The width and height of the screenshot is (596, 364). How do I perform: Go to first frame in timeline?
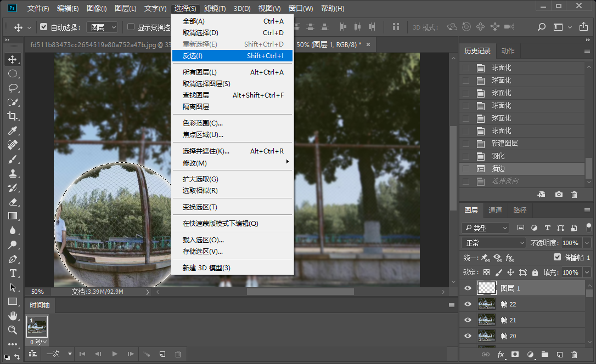tap(82, 354)
